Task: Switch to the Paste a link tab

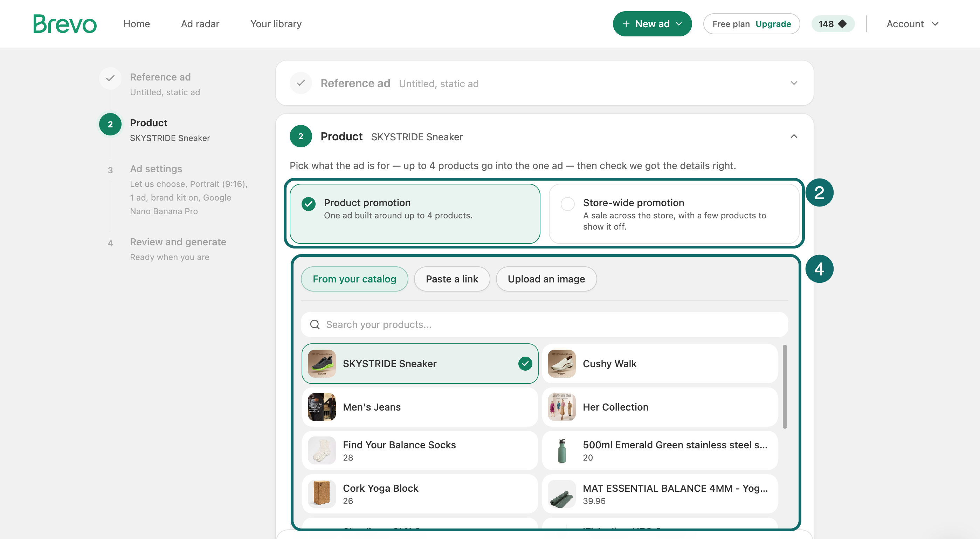Action: pyautogui.click(x=451, y=279)
